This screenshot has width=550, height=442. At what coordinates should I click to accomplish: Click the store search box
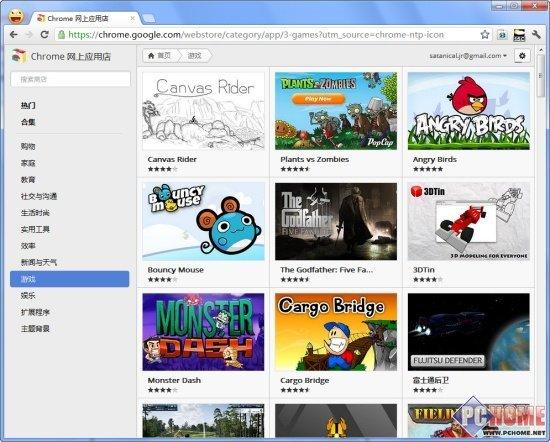pos(71,79)
